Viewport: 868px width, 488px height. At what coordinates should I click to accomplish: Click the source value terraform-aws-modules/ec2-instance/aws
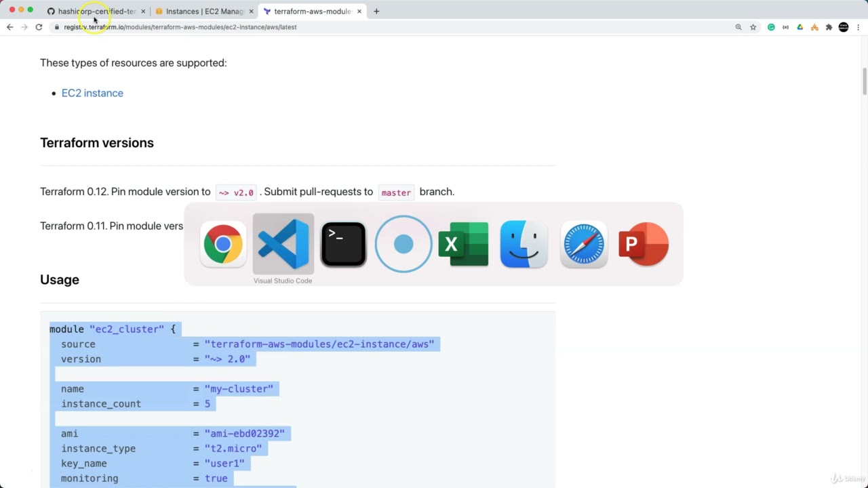pyautogui.click(x=319, y=344)
